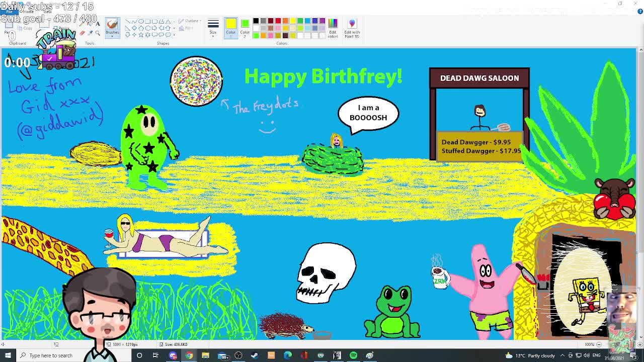The image size is (644, 362).
Task: Open Edit with Paint 3D
Action: tap(352, 28)
